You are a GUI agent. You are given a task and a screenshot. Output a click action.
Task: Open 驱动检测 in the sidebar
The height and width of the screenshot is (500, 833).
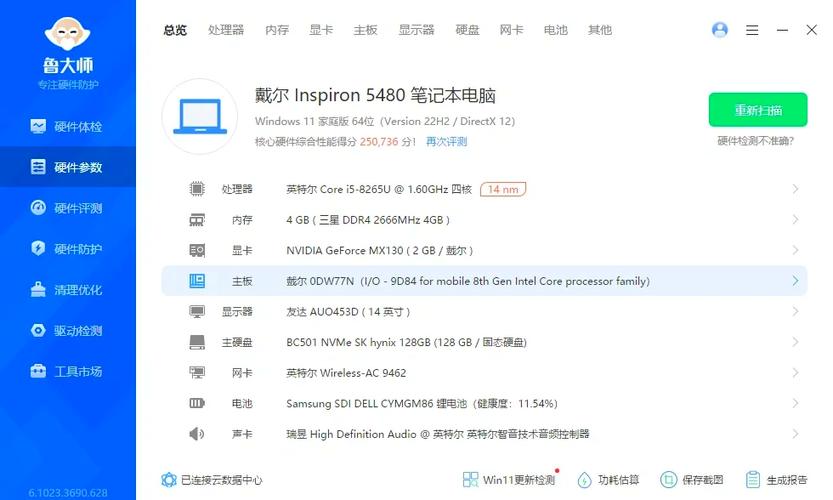pyautogui.click(x=67, y=330)
